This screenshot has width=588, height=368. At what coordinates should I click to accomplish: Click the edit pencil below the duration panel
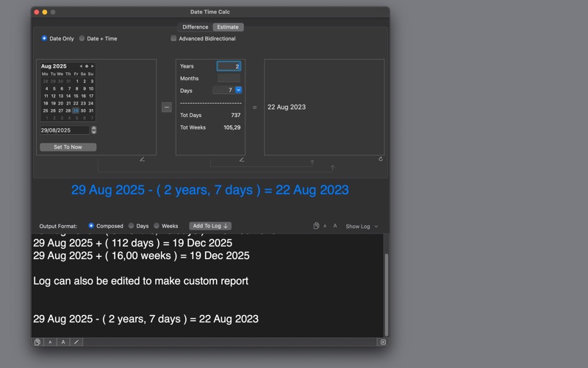pyautogui.click(x=242, y=160)
